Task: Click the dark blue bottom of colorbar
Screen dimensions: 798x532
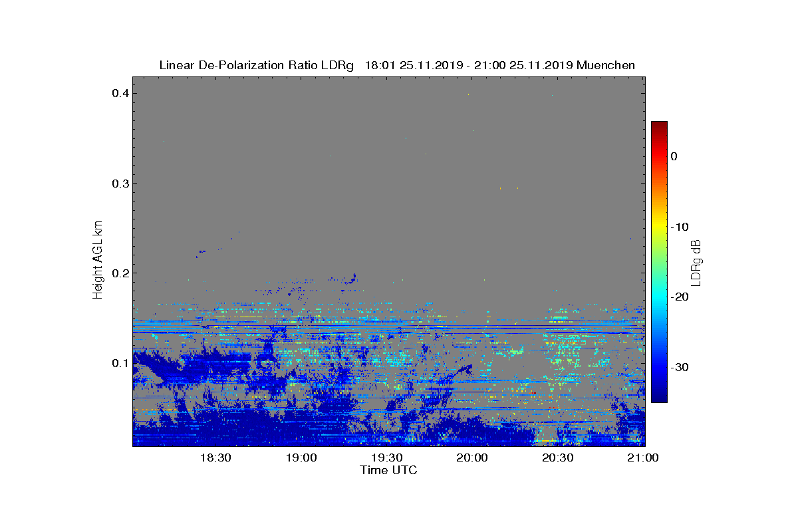Action: click(659, 398)
